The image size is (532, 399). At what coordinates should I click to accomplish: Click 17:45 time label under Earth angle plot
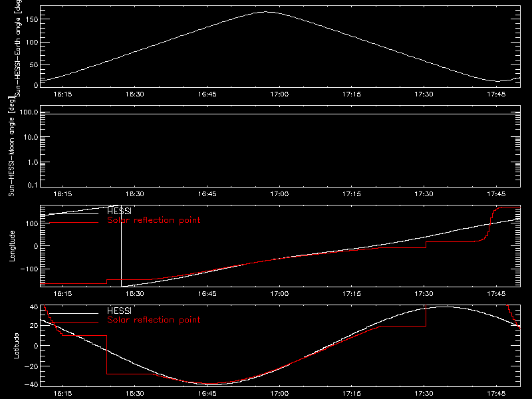[496, 94]
